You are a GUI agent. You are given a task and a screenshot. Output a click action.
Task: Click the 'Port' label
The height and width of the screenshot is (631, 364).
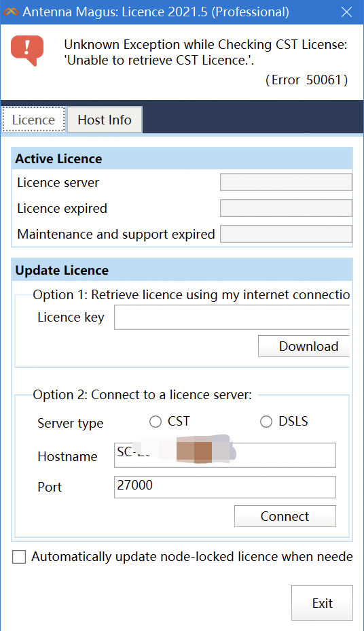point(50,487)
